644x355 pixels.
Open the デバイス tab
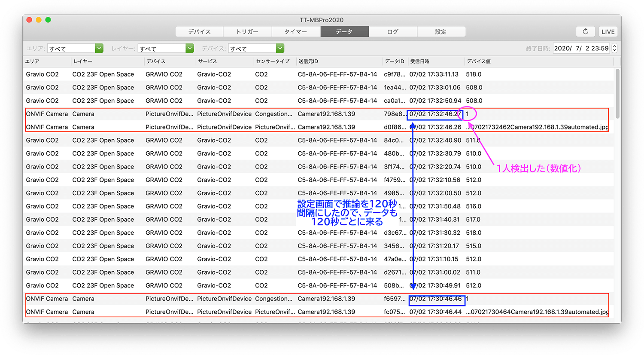pos(200,31)
